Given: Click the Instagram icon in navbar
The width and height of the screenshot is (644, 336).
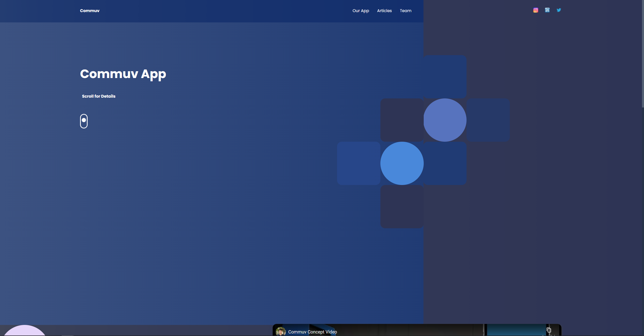Looking at the screenshot, I should 536,10.
